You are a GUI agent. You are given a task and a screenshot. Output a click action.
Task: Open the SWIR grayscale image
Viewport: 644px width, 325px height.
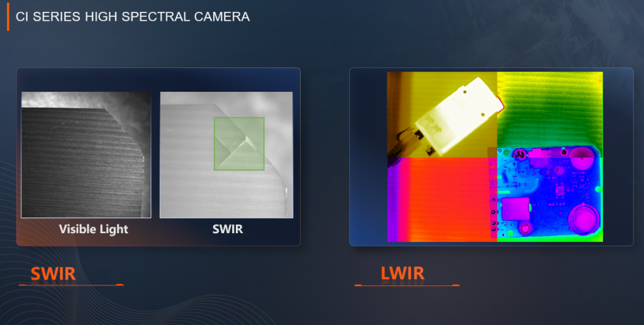pos(226,155)
